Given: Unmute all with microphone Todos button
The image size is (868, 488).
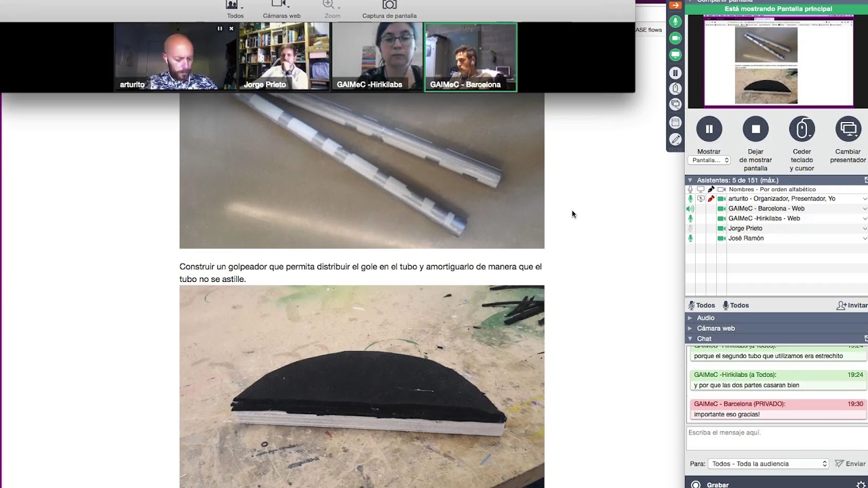Looking at the screenshot, I should click(x=736, y=306).
